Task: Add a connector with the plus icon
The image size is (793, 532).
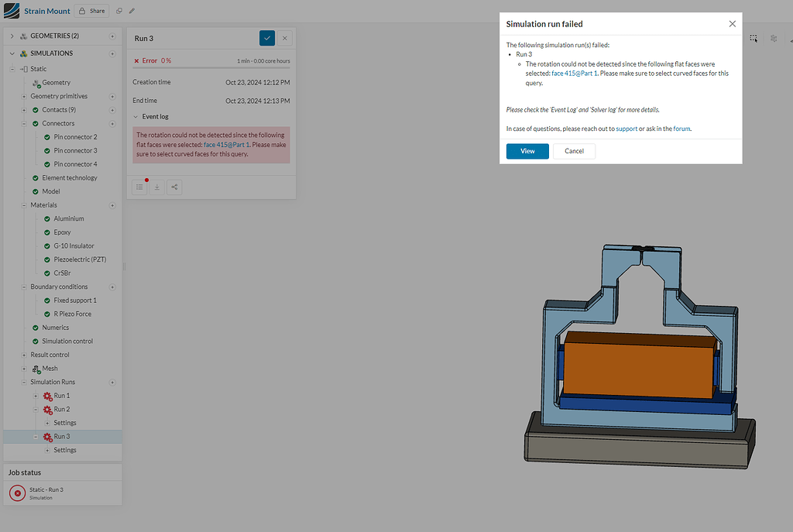Action: pyautogui.click(x=112, y=122)
